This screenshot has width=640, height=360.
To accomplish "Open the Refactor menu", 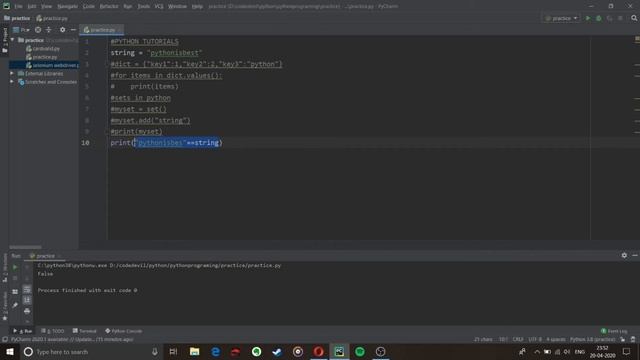I will pyautogui.click(x=109, y=6).
